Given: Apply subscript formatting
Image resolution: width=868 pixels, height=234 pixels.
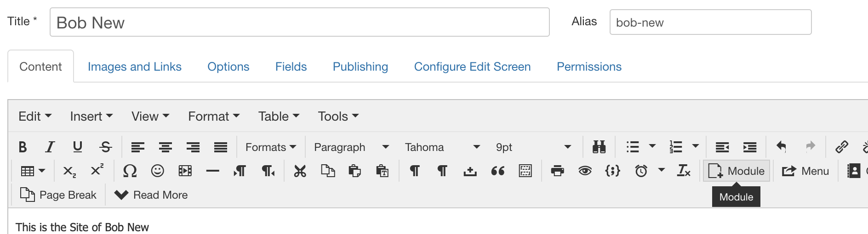Looking at the screenshot, I should pos(69,171).
